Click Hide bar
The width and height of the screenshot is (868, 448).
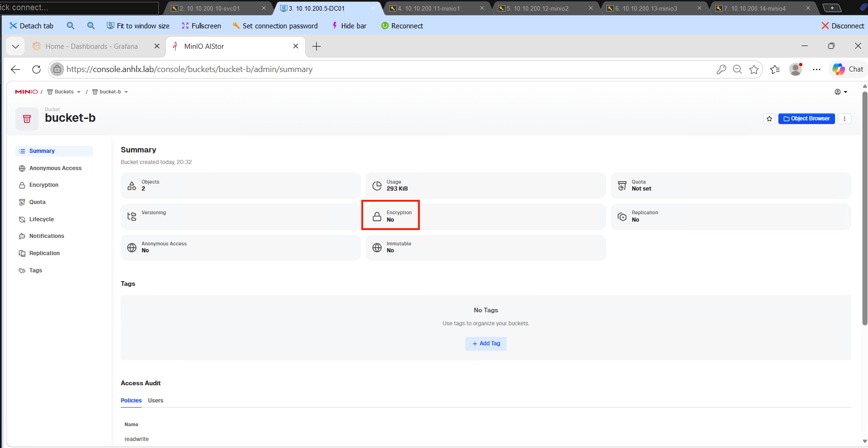click(x=349, y=26)
